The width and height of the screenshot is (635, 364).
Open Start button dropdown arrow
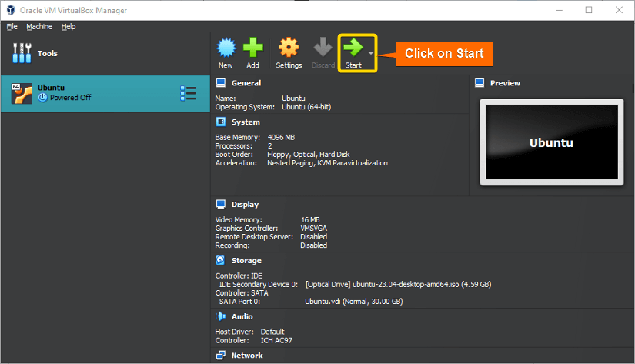click(370, 53)
